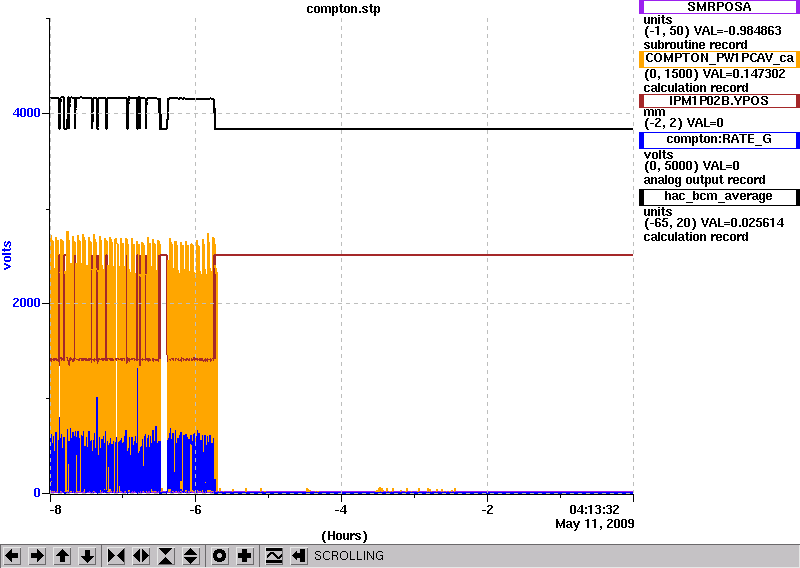Pan the plot up with up arrow
Screen dimensions: 800x568
tap(62, 555)
